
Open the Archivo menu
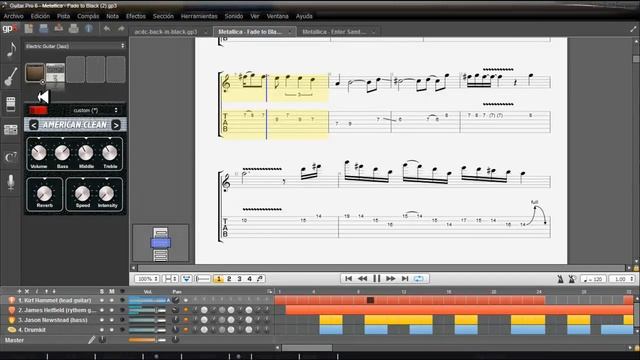click(x=13, y=16)
